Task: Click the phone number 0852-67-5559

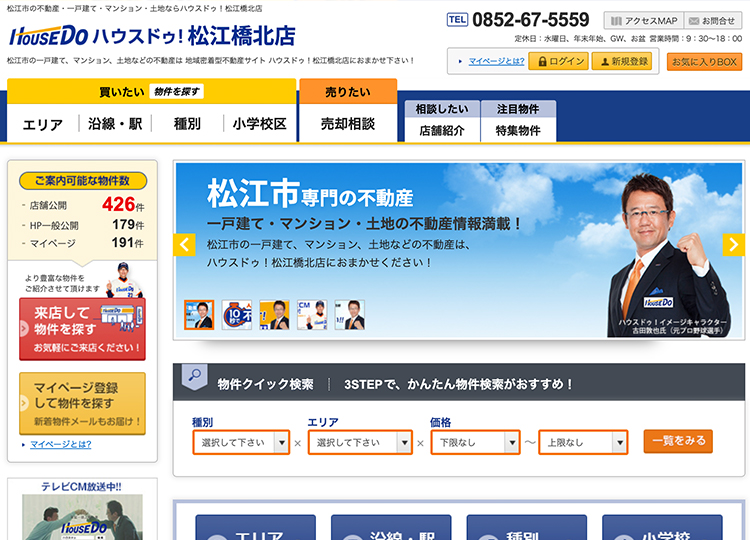Action: tap(530, 20)
